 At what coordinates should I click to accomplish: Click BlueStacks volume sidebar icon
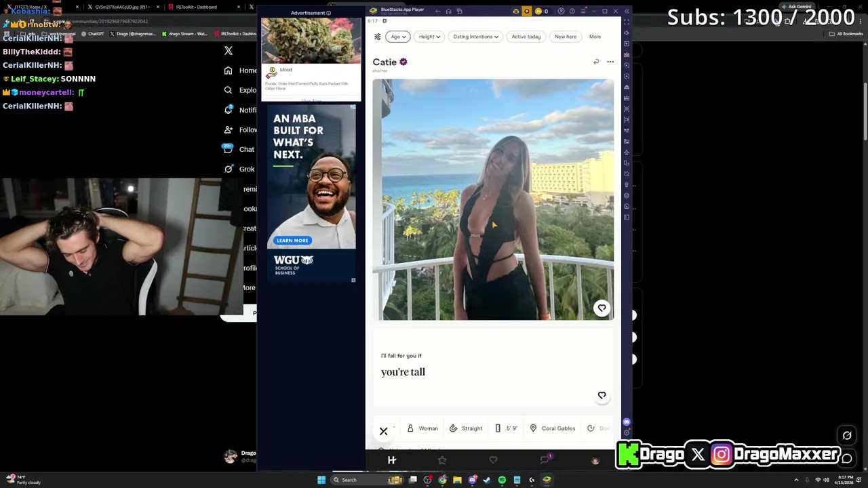627,33
